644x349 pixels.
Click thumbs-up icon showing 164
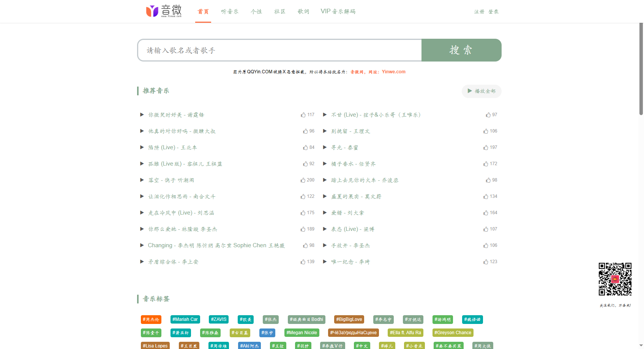point(486,213)
